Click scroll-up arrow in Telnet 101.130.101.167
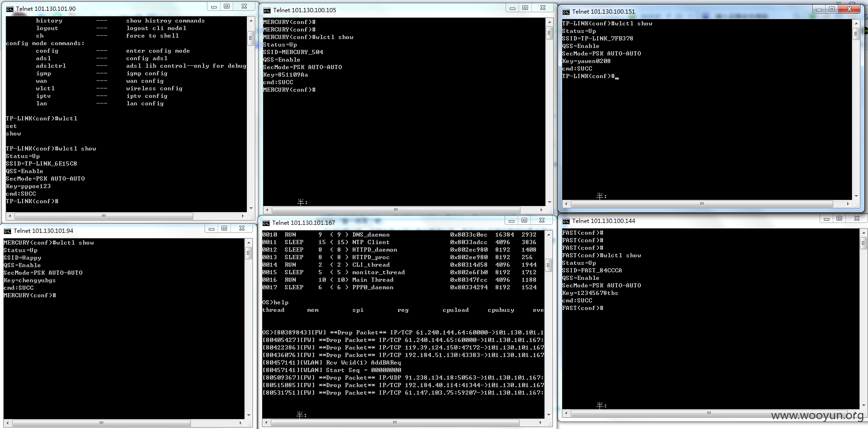 [548, 234]
